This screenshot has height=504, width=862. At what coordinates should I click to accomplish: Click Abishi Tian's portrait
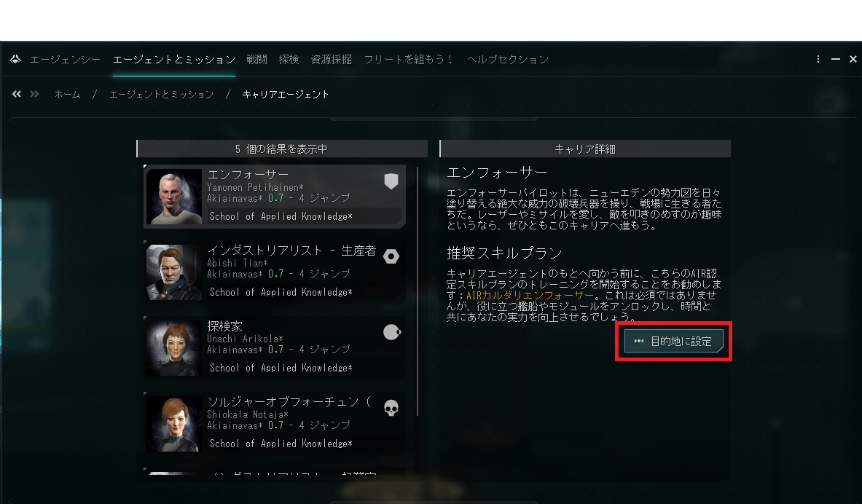pyautogui.click(x=174, y=272)
